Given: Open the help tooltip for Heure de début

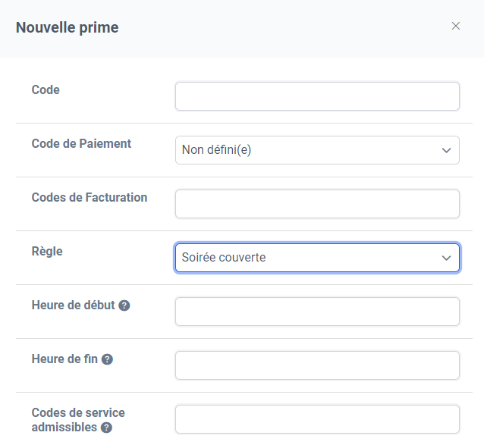Looking at the screenshot, I should click(124, 305).
